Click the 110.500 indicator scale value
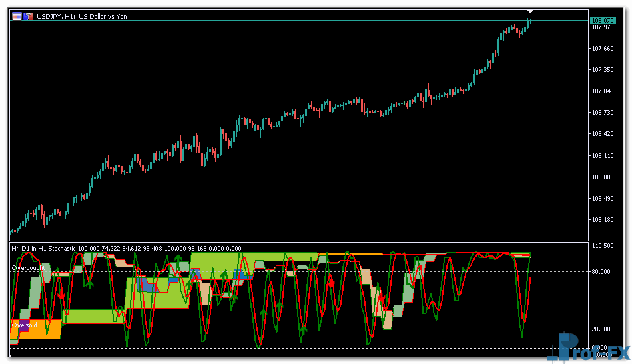632x364 pixels. (602, 247)
